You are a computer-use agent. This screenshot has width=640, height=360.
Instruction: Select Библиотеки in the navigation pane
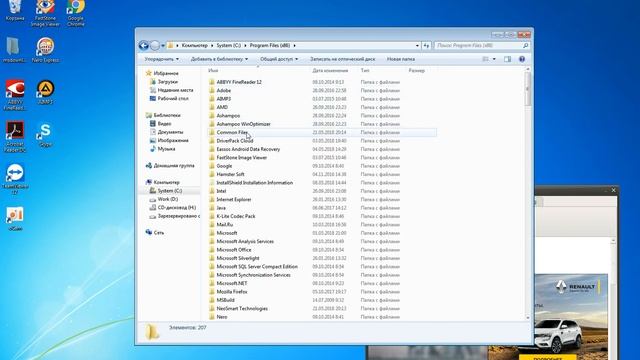pos(167,116)
